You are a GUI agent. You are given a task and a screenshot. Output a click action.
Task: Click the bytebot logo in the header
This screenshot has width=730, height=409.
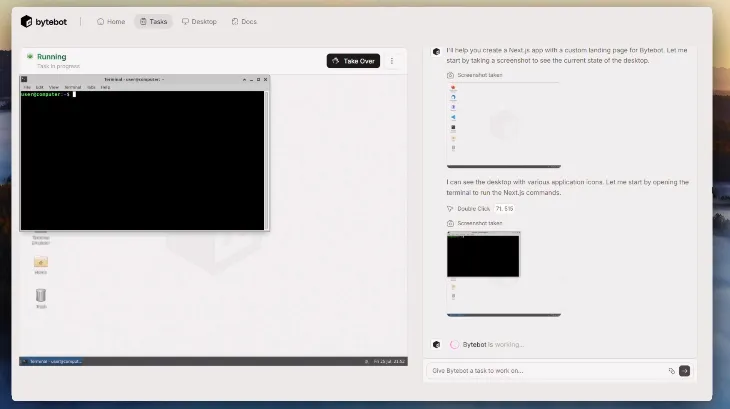tap(44, 21)
